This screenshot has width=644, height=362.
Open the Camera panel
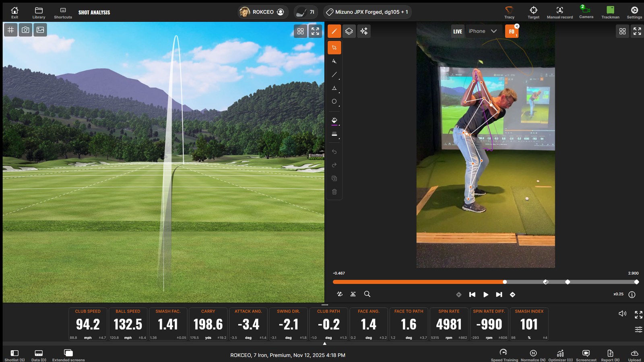(x=586, y=12)
